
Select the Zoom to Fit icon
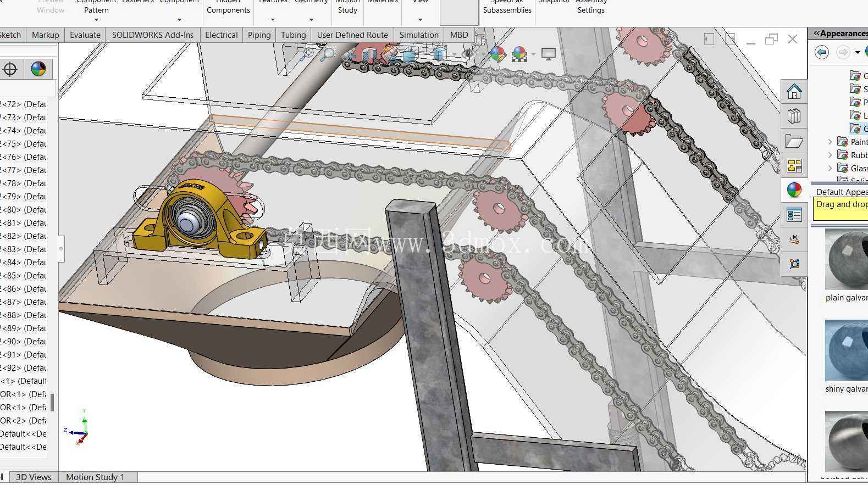[x=308, y=54]
